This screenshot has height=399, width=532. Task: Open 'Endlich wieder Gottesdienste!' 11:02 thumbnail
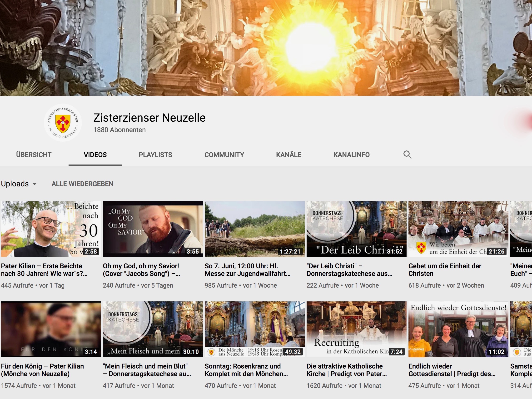pos(458,329)
